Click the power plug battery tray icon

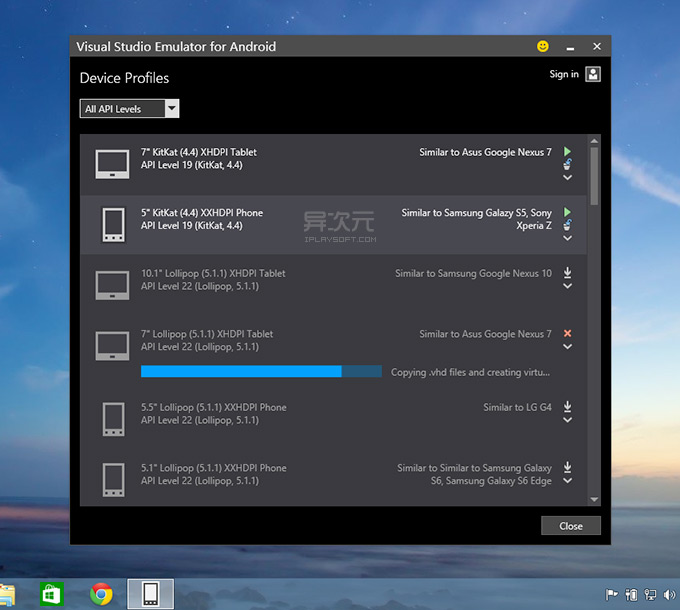tap(631, 595)
